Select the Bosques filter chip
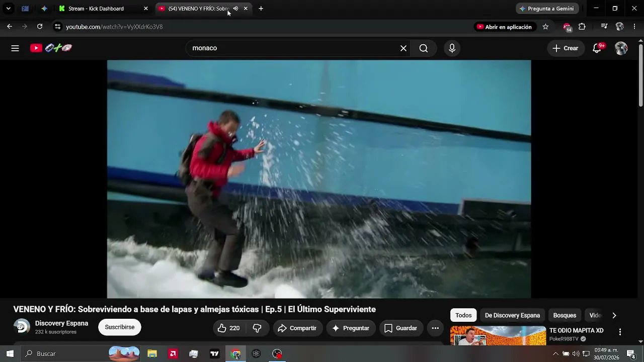Image resolution: width=644 pixels, height=362 pixels. pos(565,316)
